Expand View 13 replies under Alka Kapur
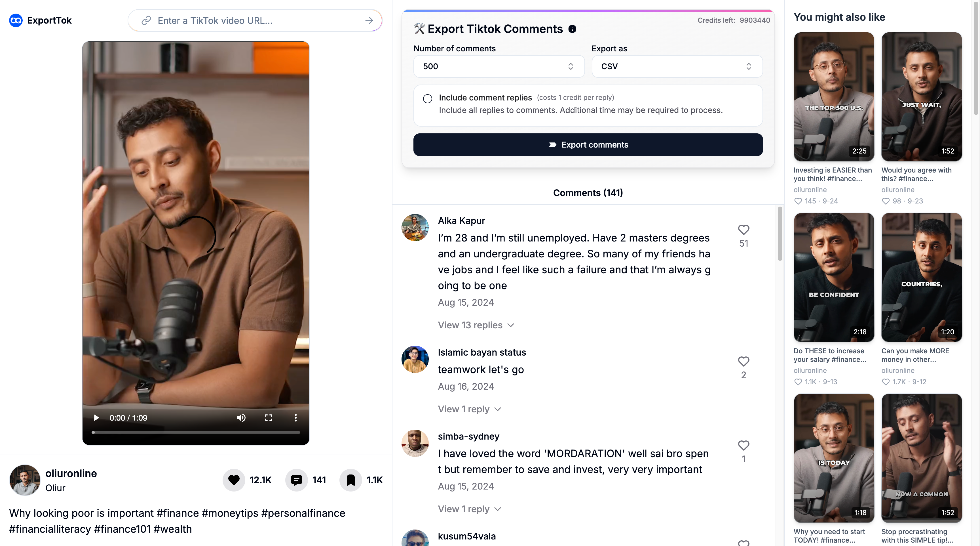The image size is (980, 546). (x=476, y=325)
